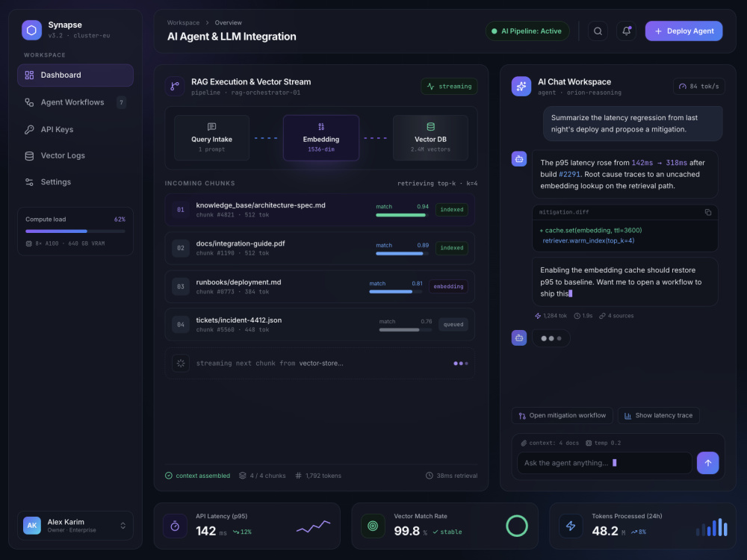Click the bot avatar beside latency reply
This screenshot has width=747, height=560.
click(519, 159)
